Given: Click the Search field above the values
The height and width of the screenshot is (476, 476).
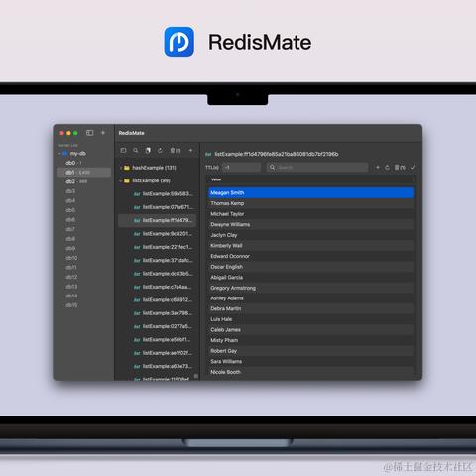Looking at the screenshot, I should [x=317, y=167].
